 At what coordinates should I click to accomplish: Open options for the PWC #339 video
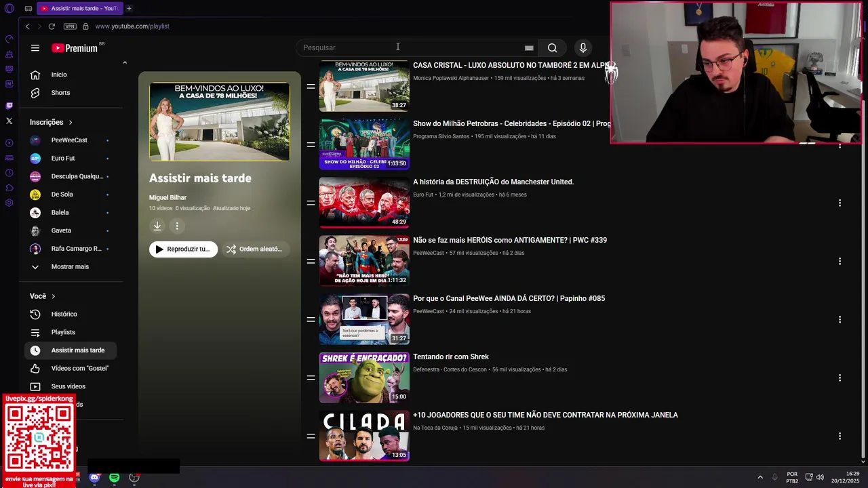click(x=840, y=261)
